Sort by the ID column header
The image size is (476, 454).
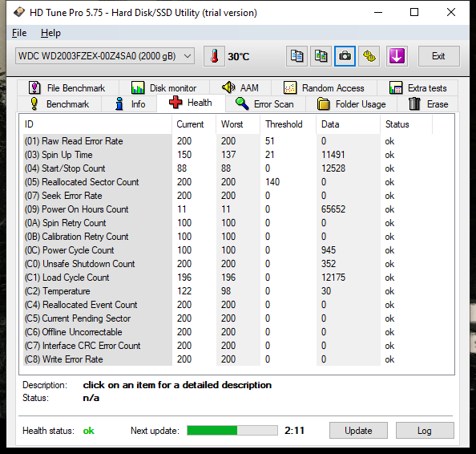[x=97, y=124]
